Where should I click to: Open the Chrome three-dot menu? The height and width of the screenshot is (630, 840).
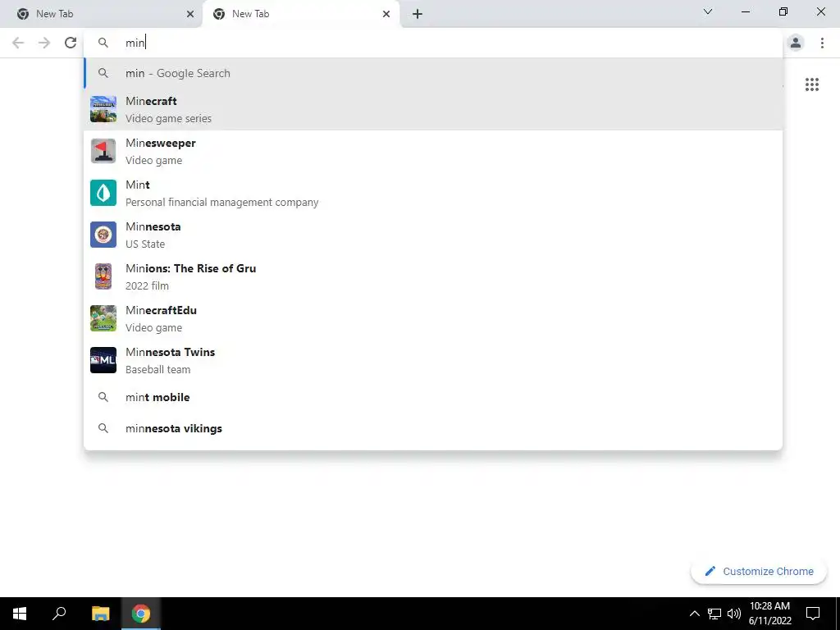tap(822, 43)
